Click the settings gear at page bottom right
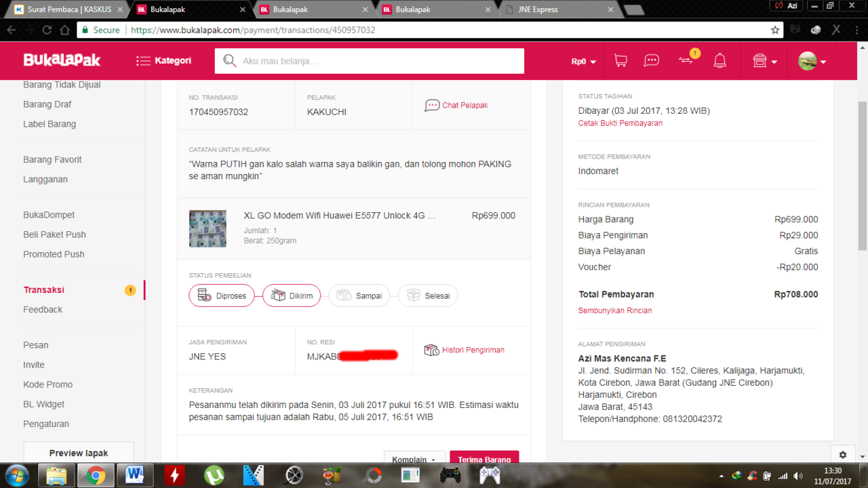The width and height of the screenshot is (868, 488). (x=843, y=455)
